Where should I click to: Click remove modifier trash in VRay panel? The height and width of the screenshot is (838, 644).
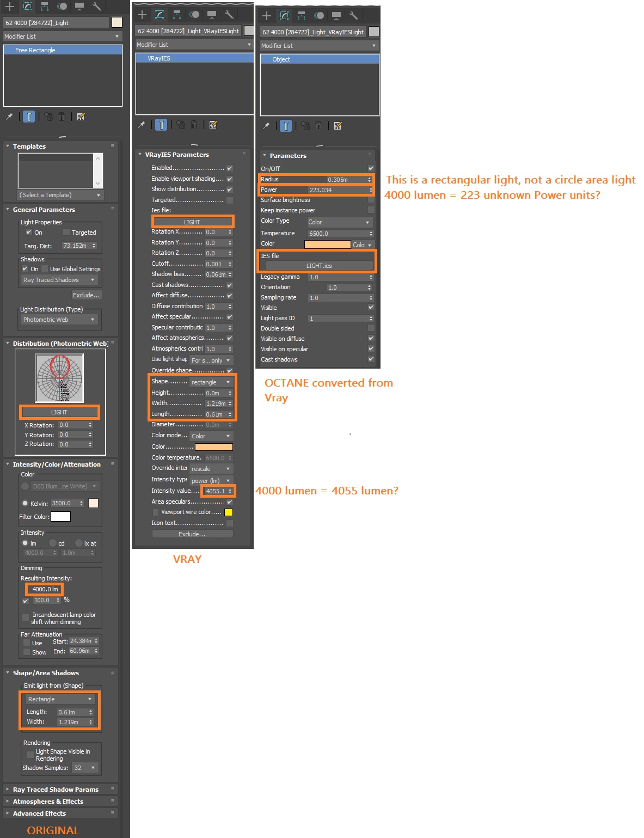click(193, 125)
